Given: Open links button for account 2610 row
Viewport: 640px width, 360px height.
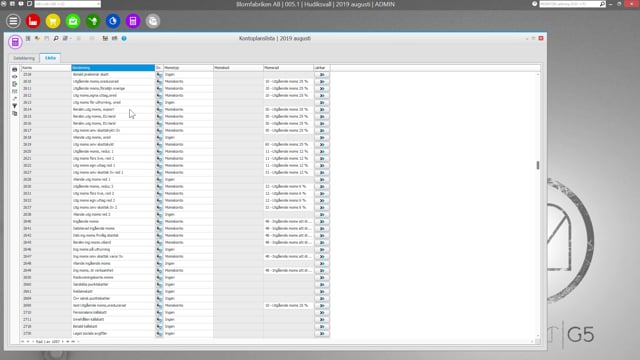Looking at the screenshot, I should click(322, 82).
